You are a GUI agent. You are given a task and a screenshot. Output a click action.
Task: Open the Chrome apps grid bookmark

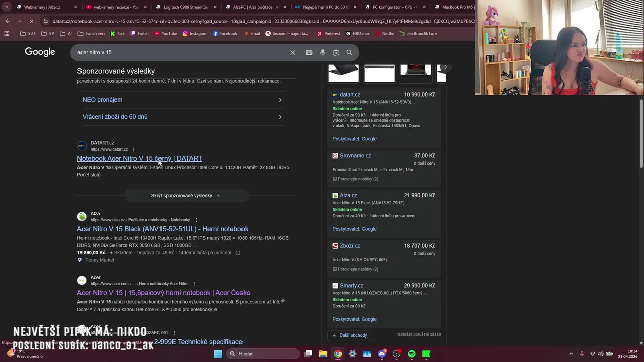(7, 34)
